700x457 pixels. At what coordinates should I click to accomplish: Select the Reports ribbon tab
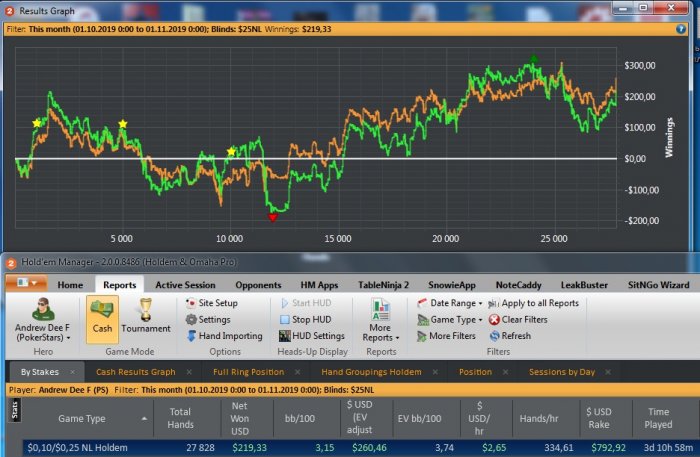(120, 285)
